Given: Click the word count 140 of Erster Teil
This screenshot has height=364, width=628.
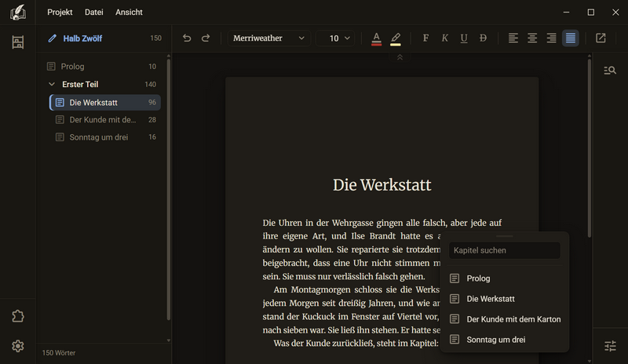Looking at the screenshot, I should click(150, 84).
